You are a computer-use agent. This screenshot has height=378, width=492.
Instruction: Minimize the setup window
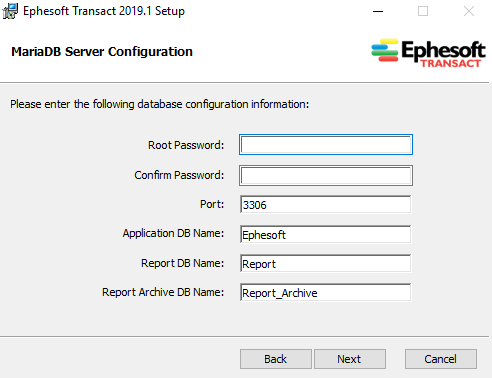point(378,11)
